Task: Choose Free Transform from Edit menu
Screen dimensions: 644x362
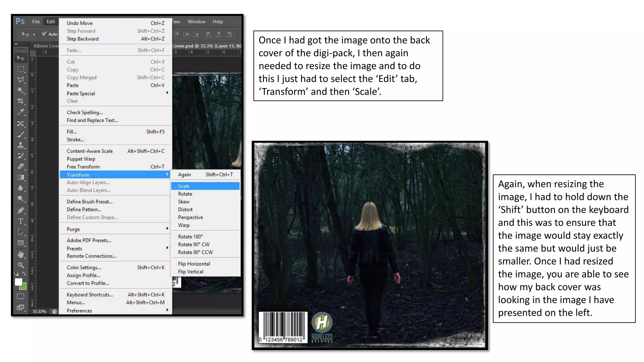Action: point(115,167)
